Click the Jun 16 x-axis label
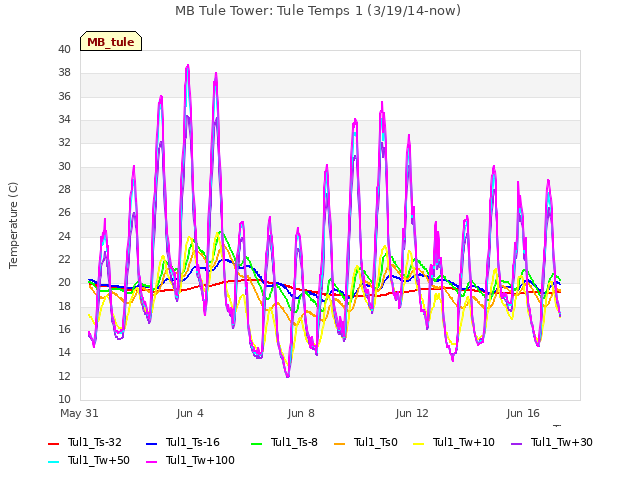640x480 pixels. [x=523, y=413]
